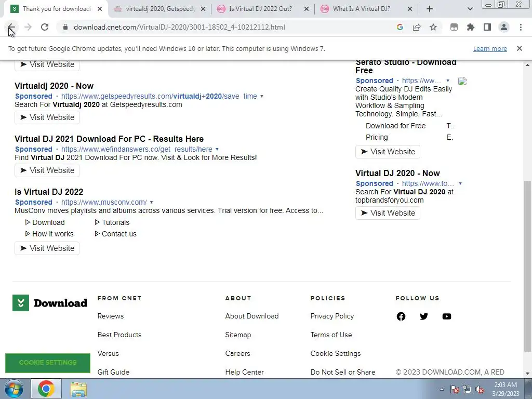Open the Windows Start menu
Screen dimensions: 532x399
14,389
